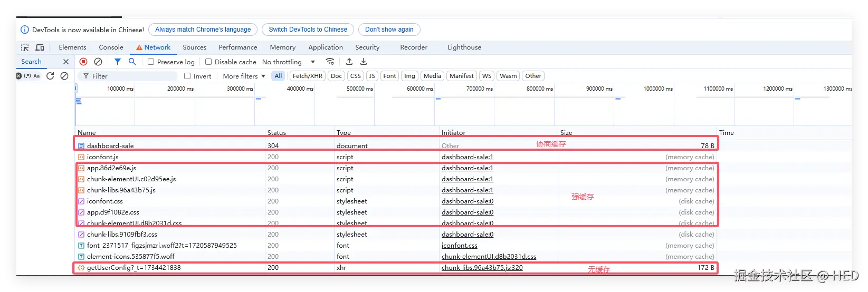
Task: Filter requests by Fetch/XHR
Action: (308, 76)
